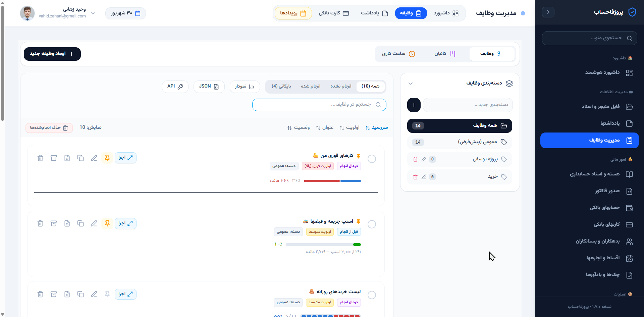Click progress bar of اسنپ جریمه و قبضها

(x=323, y=245)
